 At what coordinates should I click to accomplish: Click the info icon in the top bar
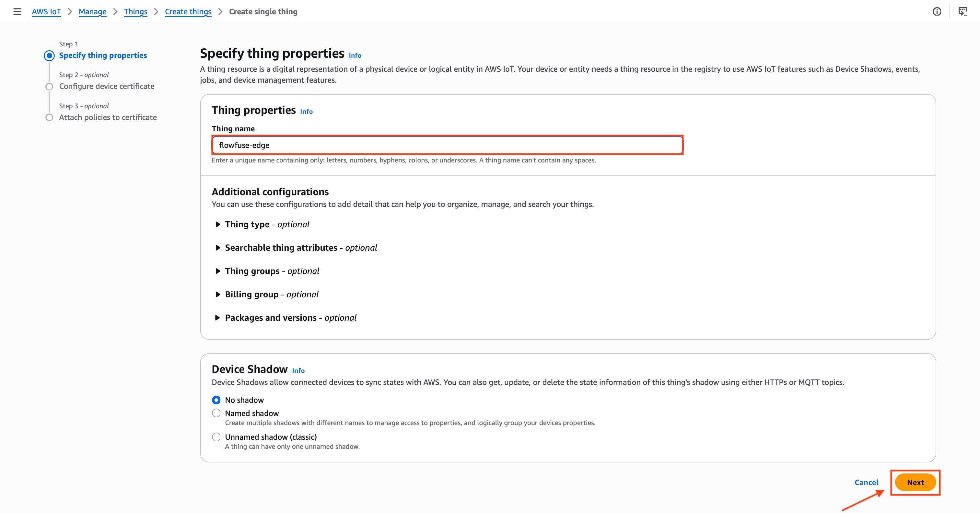pos(937,11)
